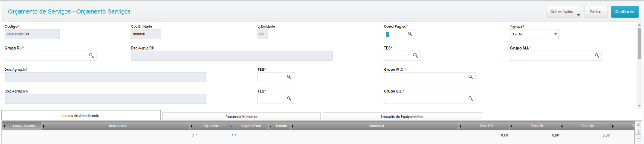Click the Dsc.Agrup.MI description field
The image size is (644, 144).
105,77
